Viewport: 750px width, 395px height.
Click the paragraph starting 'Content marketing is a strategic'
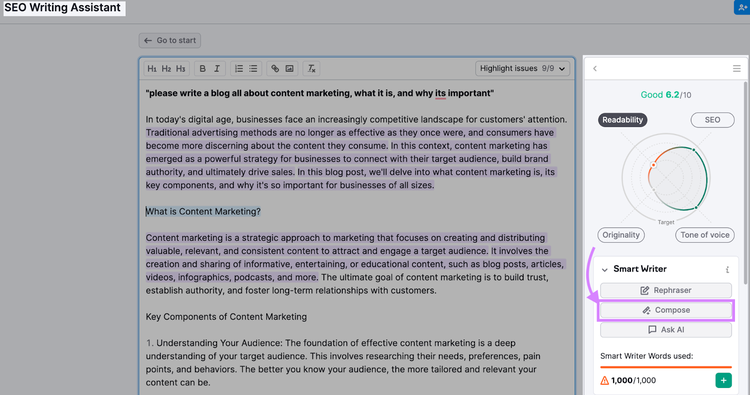pyautogui.click(x=355, y=264)
